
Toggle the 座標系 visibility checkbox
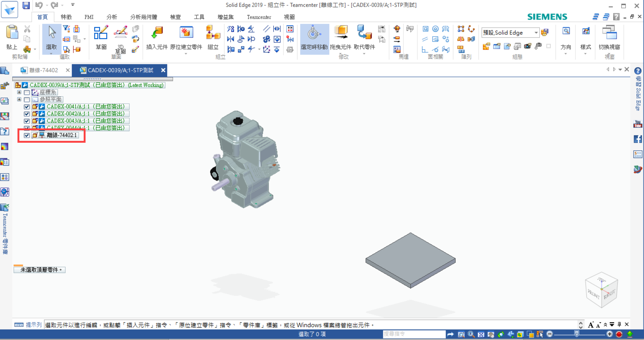click(27, 92)
